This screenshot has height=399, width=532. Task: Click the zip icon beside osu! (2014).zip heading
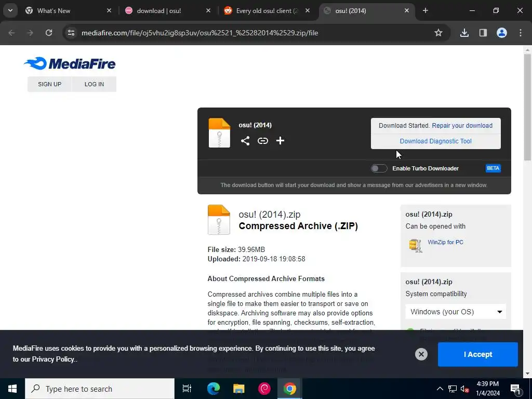219,220
